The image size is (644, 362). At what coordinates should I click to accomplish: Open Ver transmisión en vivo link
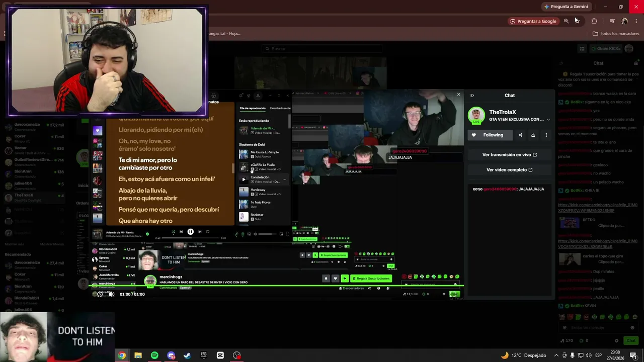tap(509, 155)
